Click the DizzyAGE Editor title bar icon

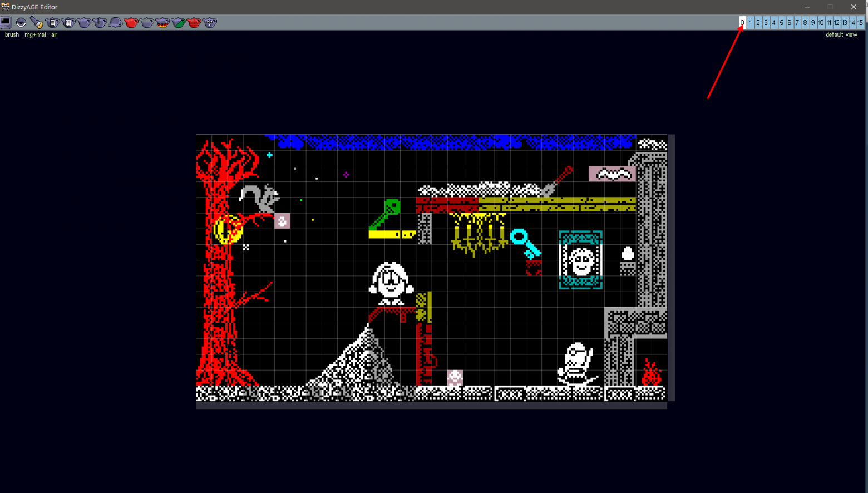point(6,7)
